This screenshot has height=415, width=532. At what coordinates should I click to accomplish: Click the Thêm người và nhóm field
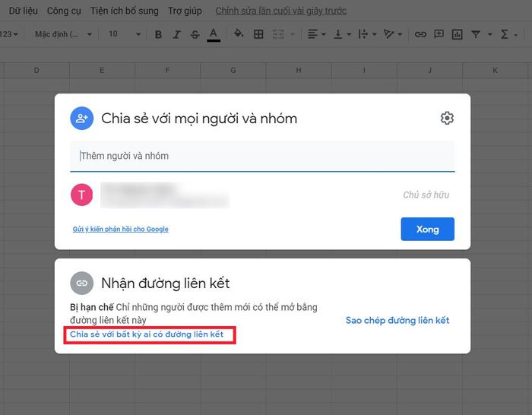click(262, 156)
